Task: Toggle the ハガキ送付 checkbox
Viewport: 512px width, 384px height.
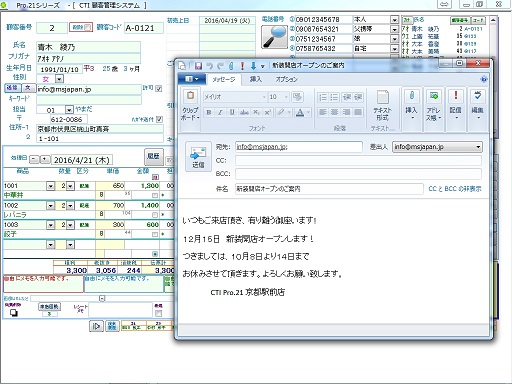Action: tap(159, 119)
